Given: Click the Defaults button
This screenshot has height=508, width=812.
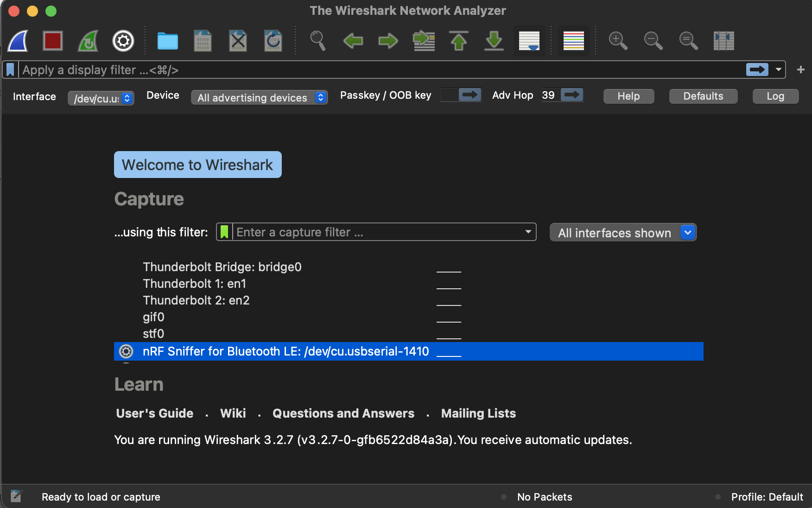Looking at the screenshot, I should (x=703, y=96).
